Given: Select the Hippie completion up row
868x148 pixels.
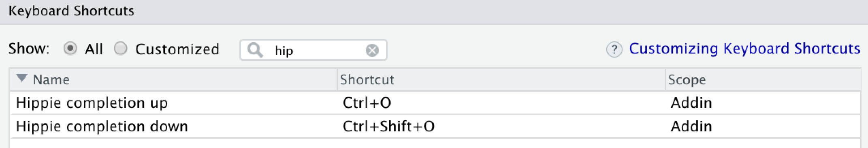Looking at the screenshot, I should pos(435,103).
